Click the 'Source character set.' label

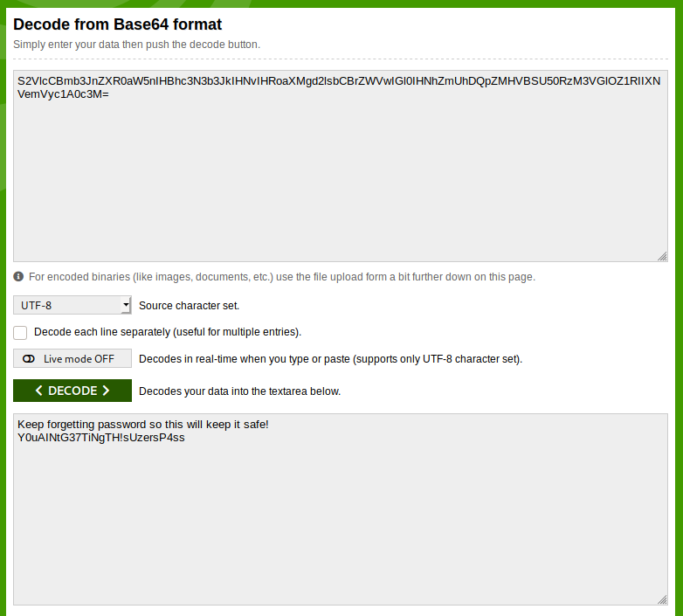[x=189, y=306]
